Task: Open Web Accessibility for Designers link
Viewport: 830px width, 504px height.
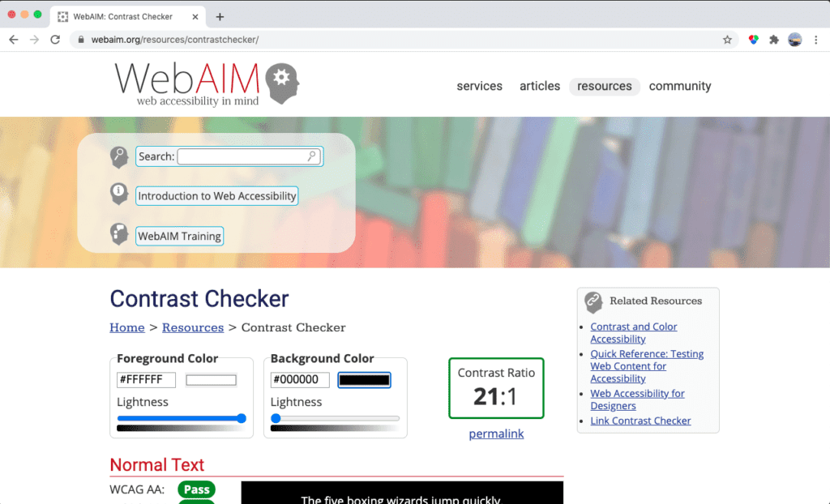Action: 637,399
